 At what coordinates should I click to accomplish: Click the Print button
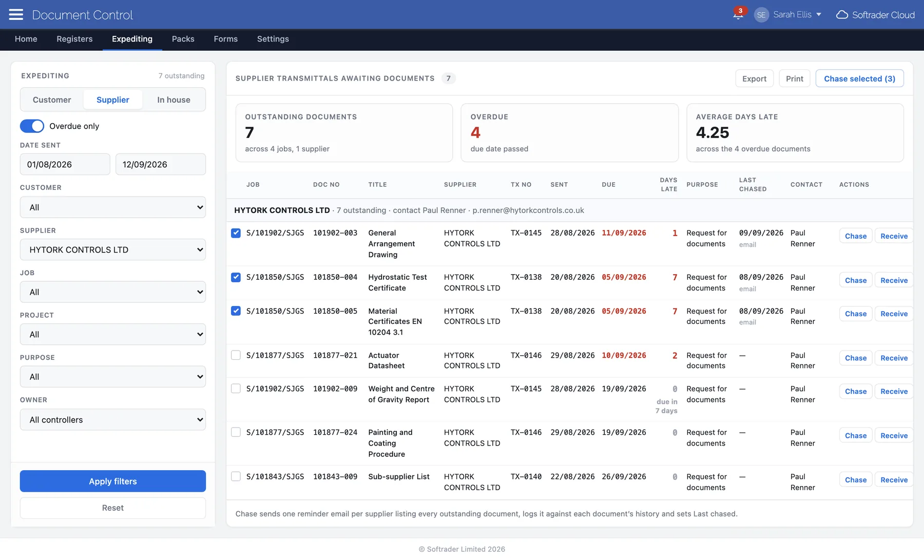coord(795,79)
